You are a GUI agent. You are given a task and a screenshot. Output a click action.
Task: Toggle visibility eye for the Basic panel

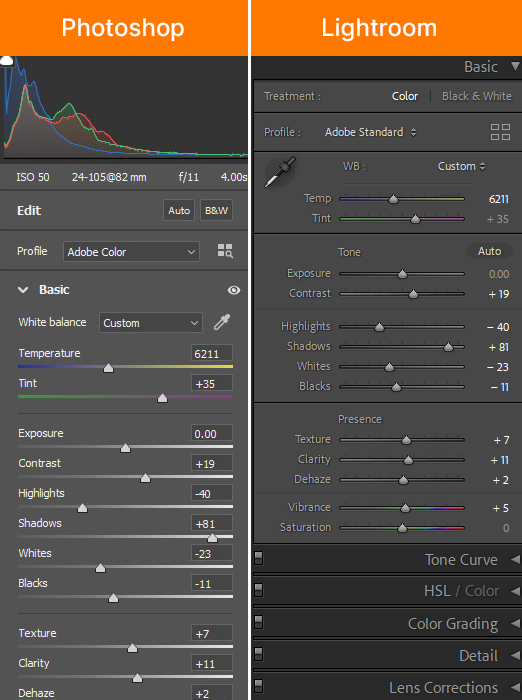234,290
